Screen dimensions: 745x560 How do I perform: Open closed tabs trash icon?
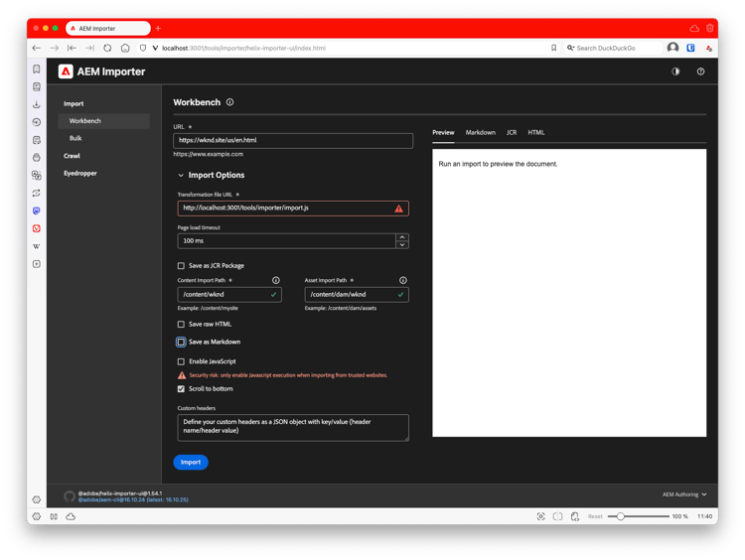pos(710,29)
